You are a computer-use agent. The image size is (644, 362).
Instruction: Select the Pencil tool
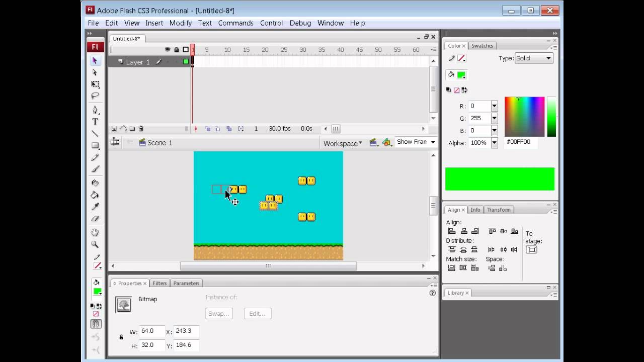95,157
